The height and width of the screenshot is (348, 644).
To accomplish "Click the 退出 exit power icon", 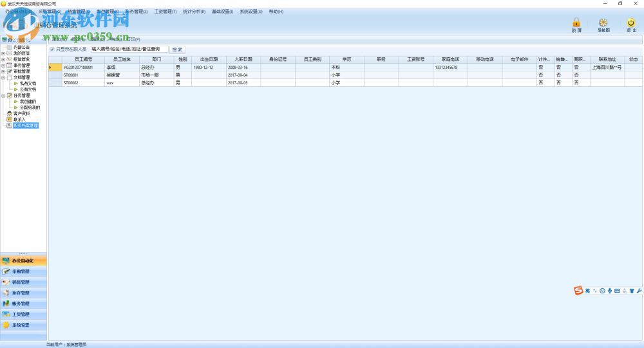I will coord(631,24).
